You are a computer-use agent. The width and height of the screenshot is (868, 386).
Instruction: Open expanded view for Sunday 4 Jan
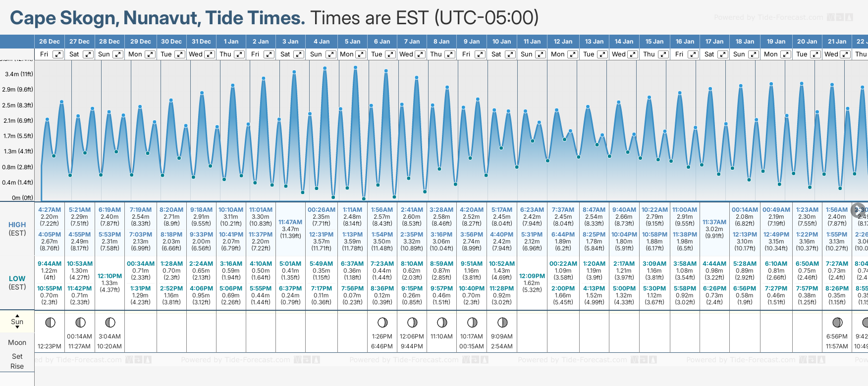[x=330, y=54]
